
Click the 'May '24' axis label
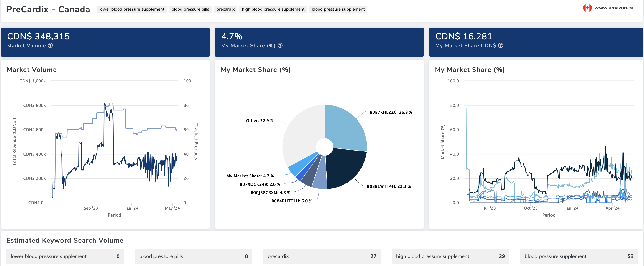[x=172, y=208]
